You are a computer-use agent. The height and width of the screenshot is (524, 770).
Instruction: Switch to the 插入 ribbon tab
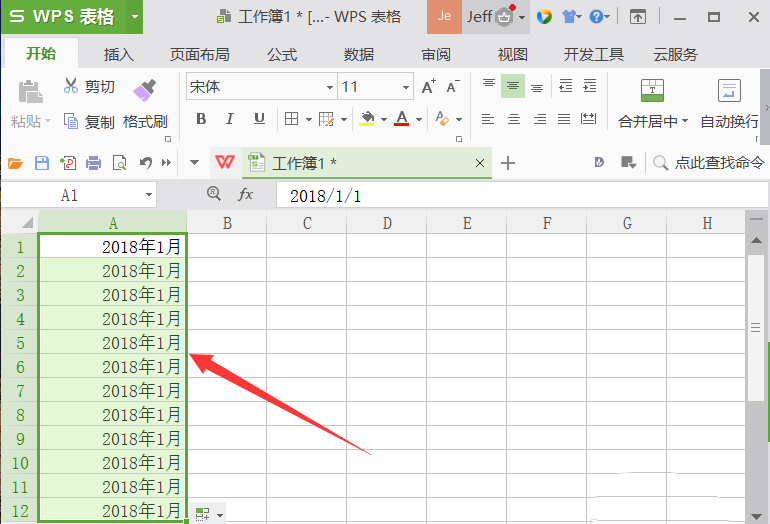coord(119,54)
